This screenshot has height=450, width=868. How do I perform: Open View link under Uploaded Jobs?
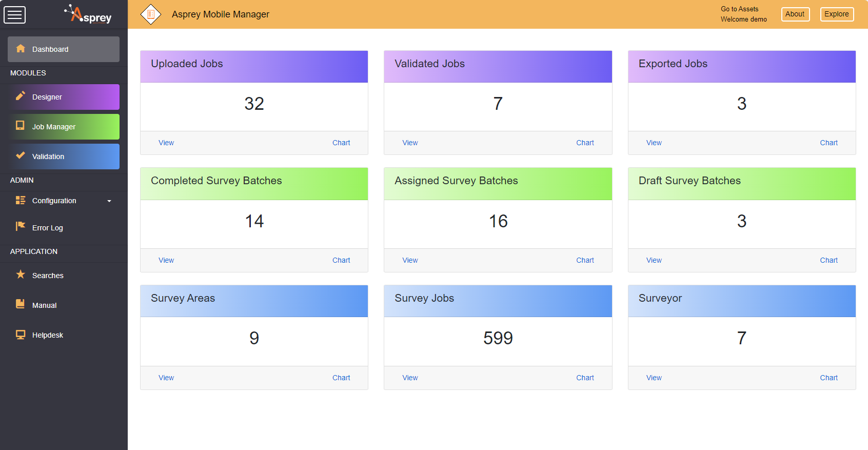coord(166,143)
